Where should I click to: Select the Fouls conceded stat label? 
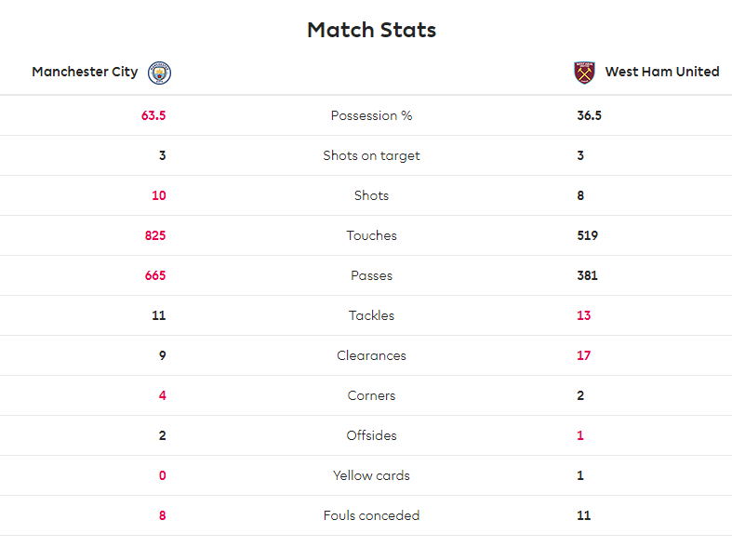pos(372,515)
